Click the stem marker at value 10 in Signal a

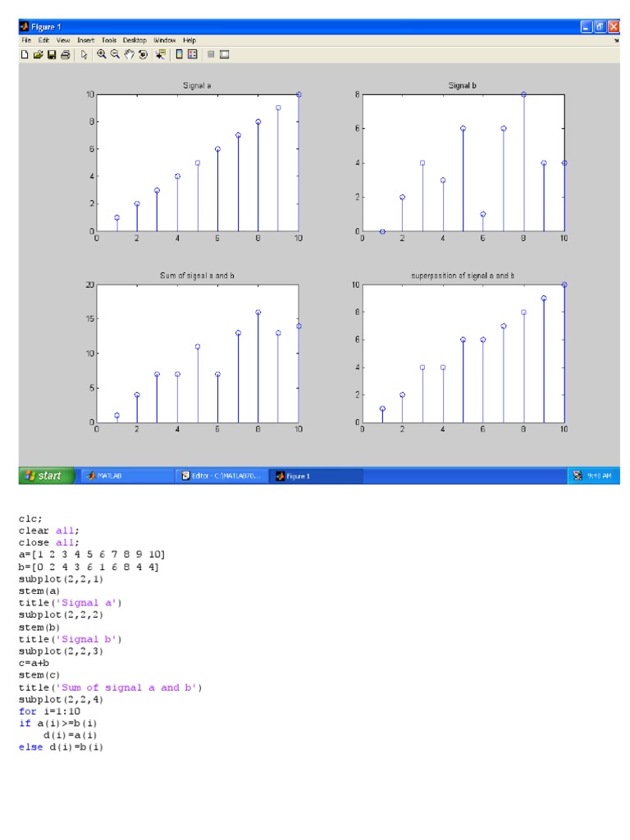point(299,94)
